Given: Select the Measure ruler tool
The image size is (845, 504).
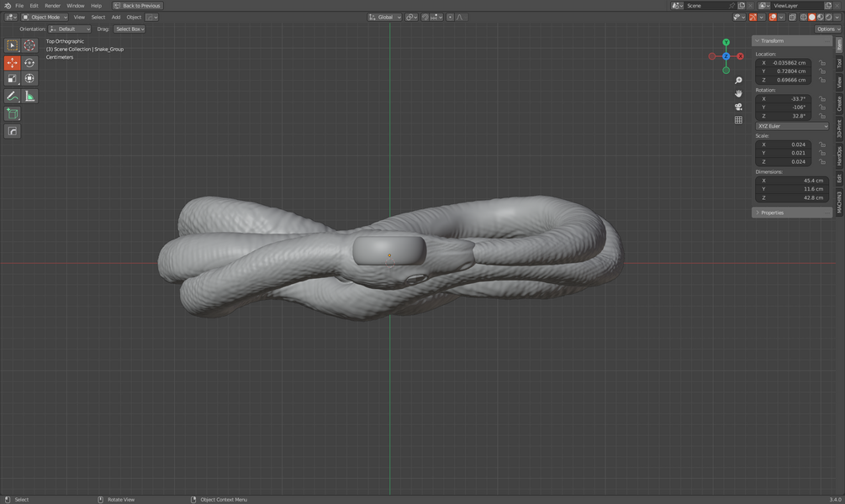Looking at the screenshot, I should point(29,97).
